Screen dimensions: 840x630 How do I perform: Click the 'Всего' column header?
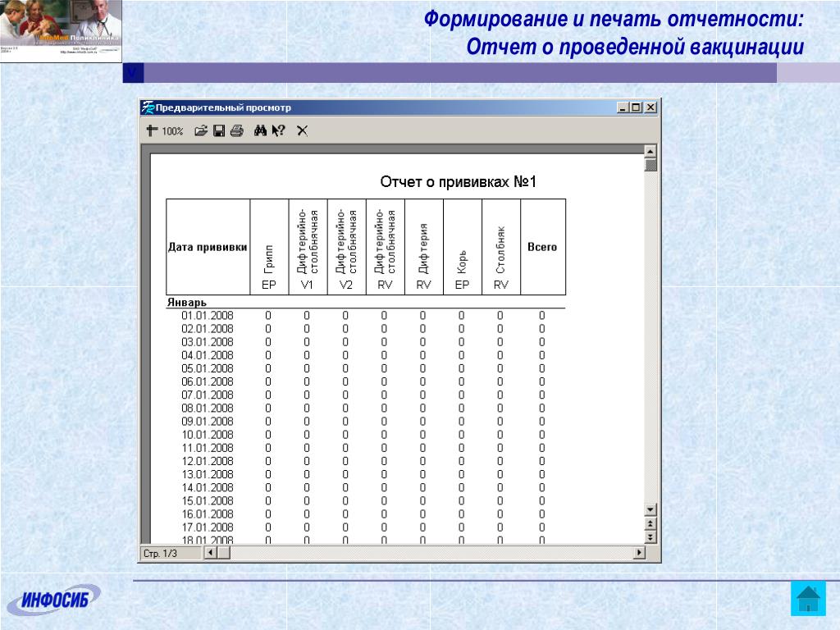pyautogui.click(x=542, y=247)
